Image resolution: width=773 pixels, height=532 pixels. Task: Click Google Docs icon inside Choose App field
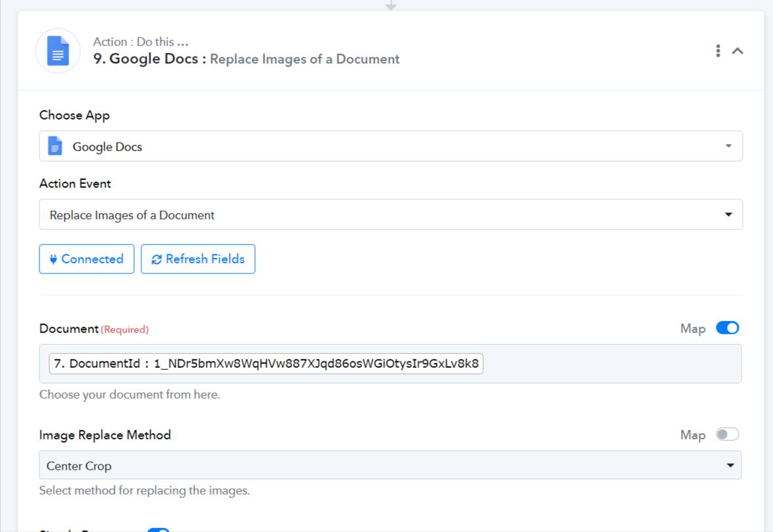(55, 146)
